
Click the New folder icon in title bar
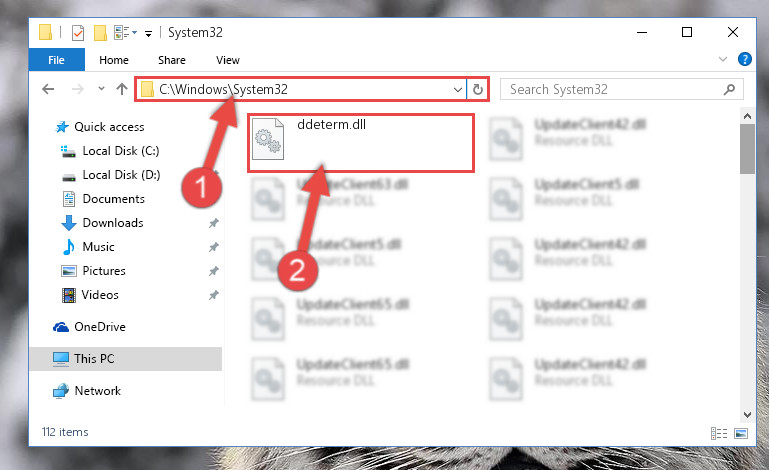point(100,33)
